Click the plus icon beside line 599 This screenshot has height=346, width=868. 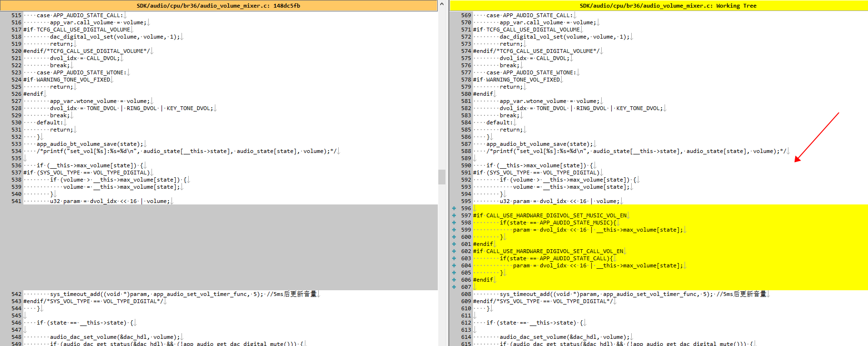[x=454, y=230]
